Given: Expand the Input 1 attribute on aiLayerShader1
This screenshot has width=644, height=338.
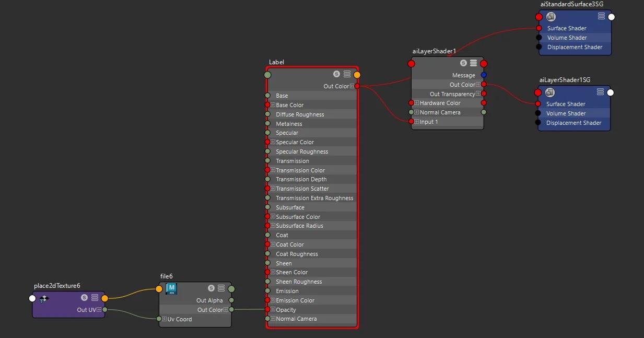Looking at the screenshot, I should (417, 121).
